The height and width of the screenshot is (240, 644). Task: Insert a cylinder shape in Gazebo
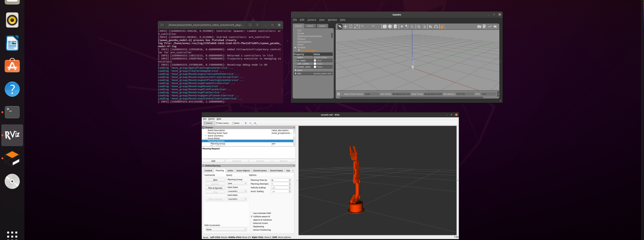pyautogui.click(x=395, y=26)
